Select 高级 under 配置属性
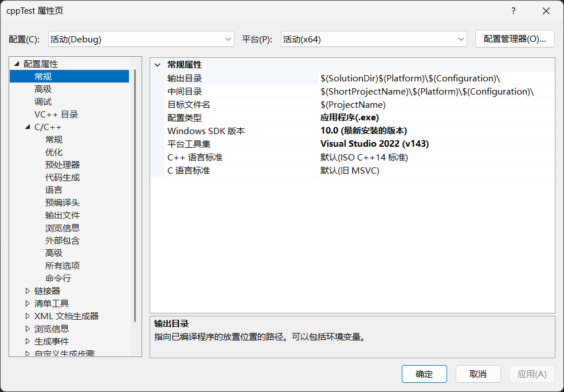This screenshot has height=392, width=564. tap(43, 89)
